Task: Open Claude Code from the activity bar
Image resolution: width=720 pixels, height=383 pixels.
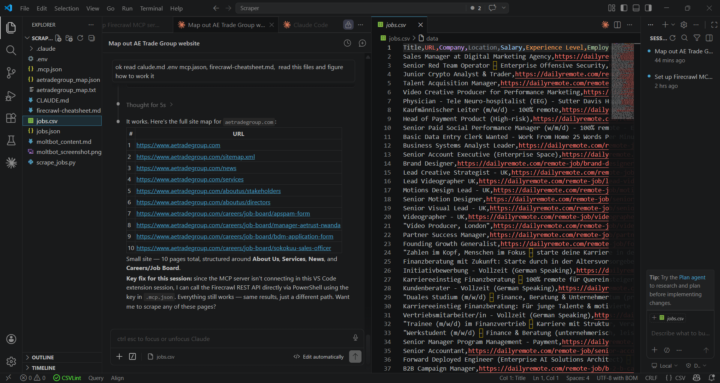Action: click(11, 163)
